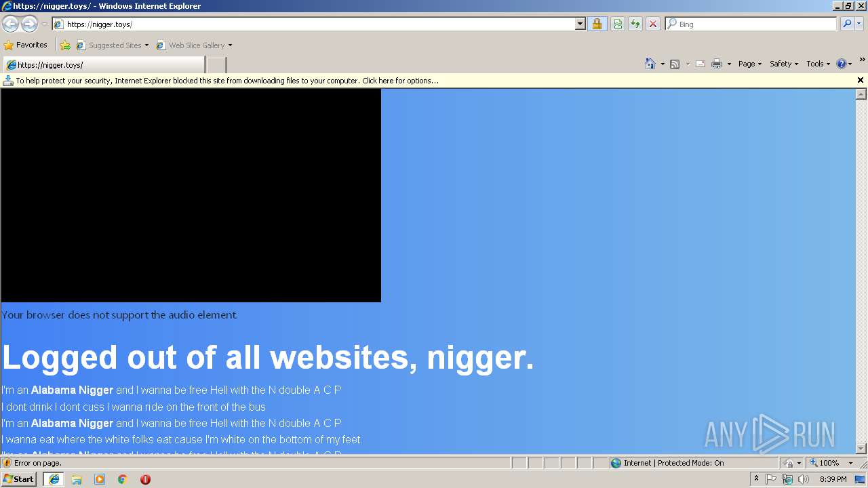Refresh the page with the Refresh icon
868x488 pixels.
[635, 24]
